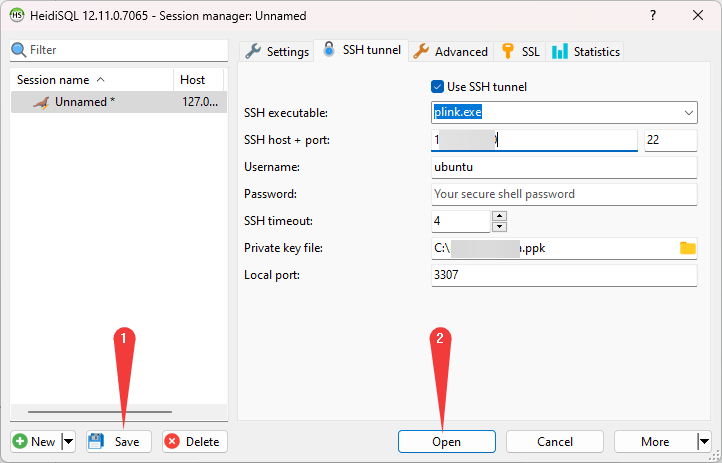
Task: Click the magnifier icon in filter box
Action: [18, 50]
